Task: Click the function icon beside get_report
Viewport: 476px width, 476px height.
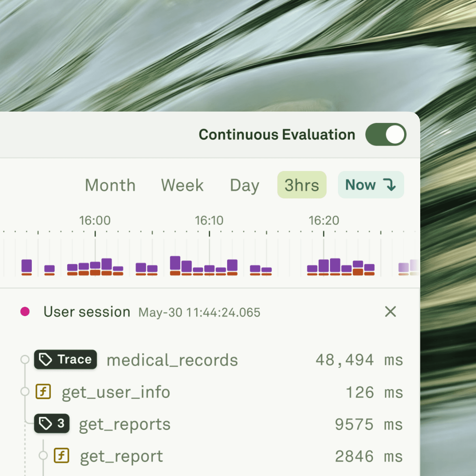Action: pyautogui.click(x=62, y=456)
